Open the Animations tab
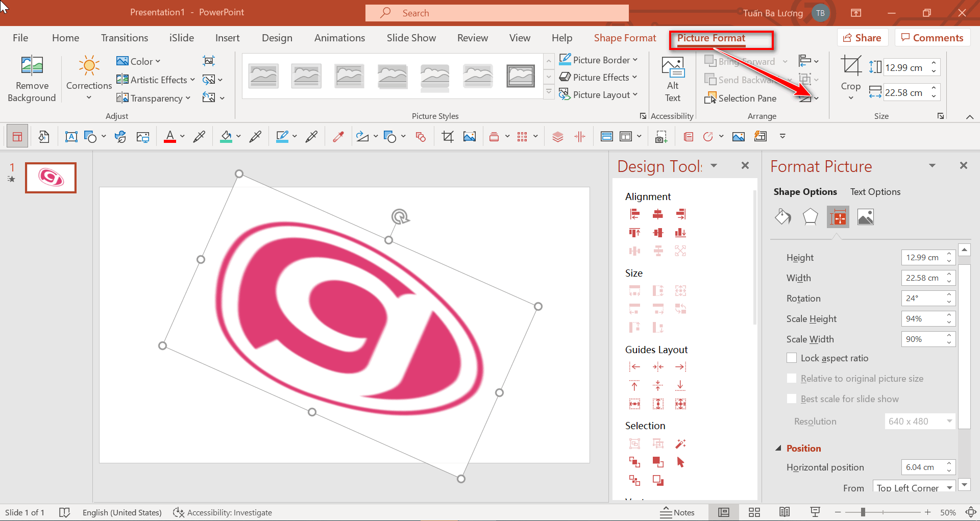This screenshot has height=521, width=980. [339, 38]
